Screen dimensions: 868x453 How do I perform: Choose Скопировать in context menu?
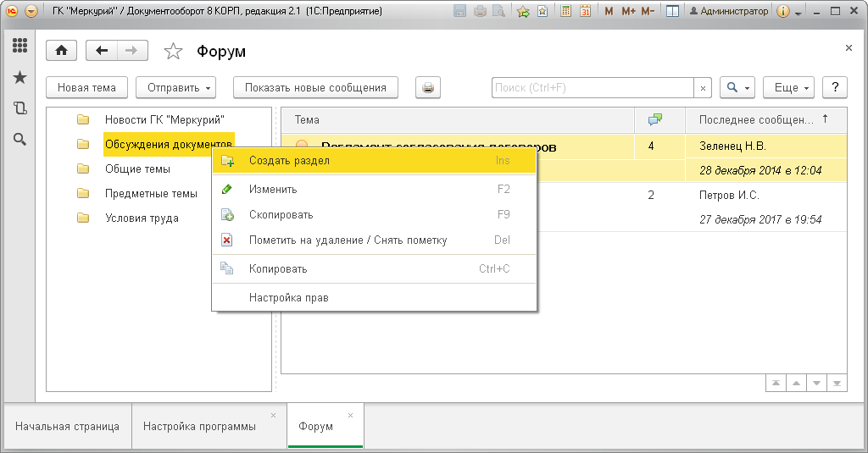[x=374, y=214]
